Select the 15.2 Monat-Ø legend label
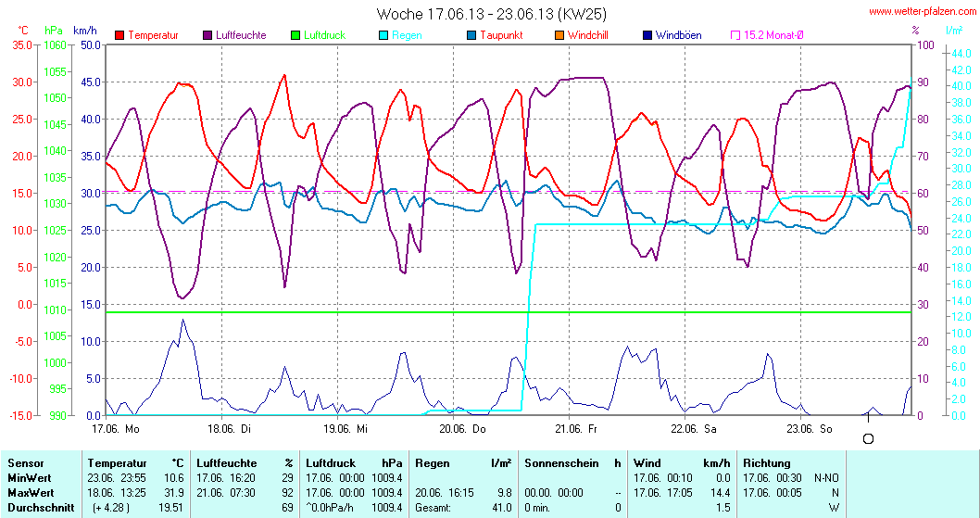The width and height of the screenshot is (980, 518). click(x=773, y=35)
